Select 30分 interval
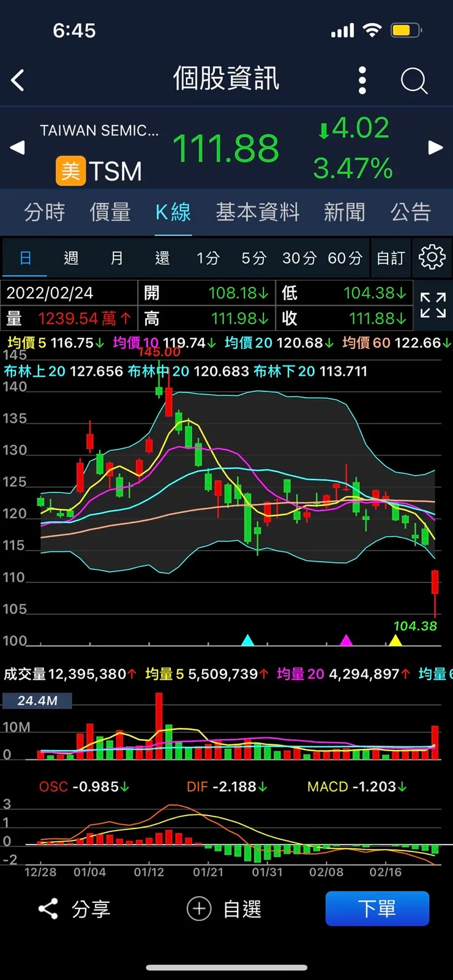 tap(299, 258)
